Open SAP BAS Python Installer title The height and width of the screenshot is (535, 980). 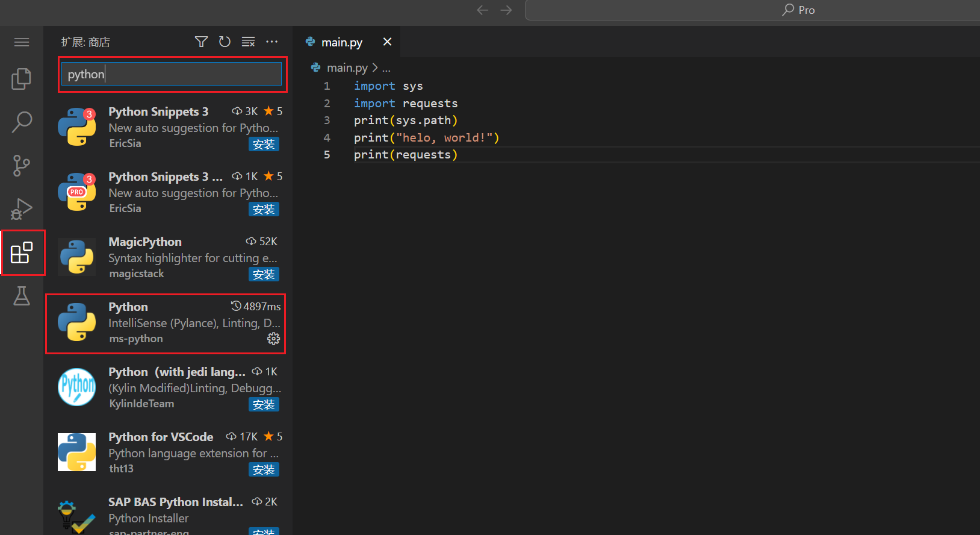tap(176, 502)
